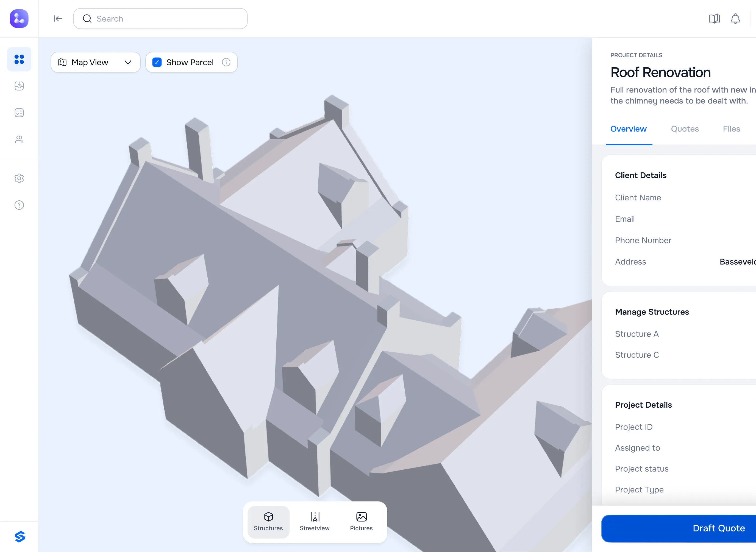Click the help question mark icon
The width and height of the screenshot is (756, 552).
(19, 205)
